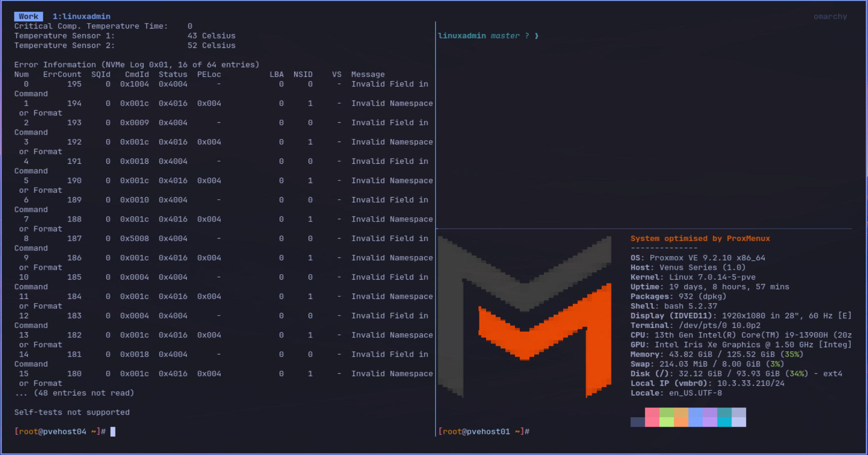Select ErrCount value '185' in row 10
868x455 pixels.
tap(75, 277)
